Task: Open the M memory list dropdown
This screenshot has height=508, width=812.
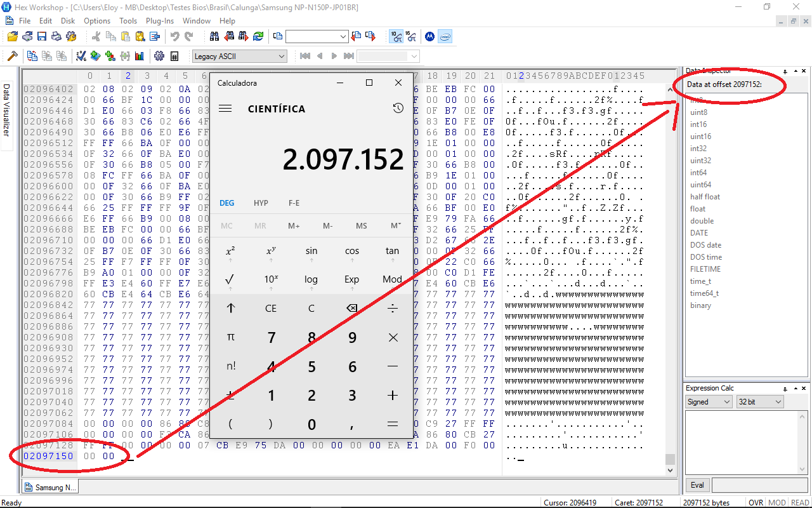Action: (x=395, y=226)
